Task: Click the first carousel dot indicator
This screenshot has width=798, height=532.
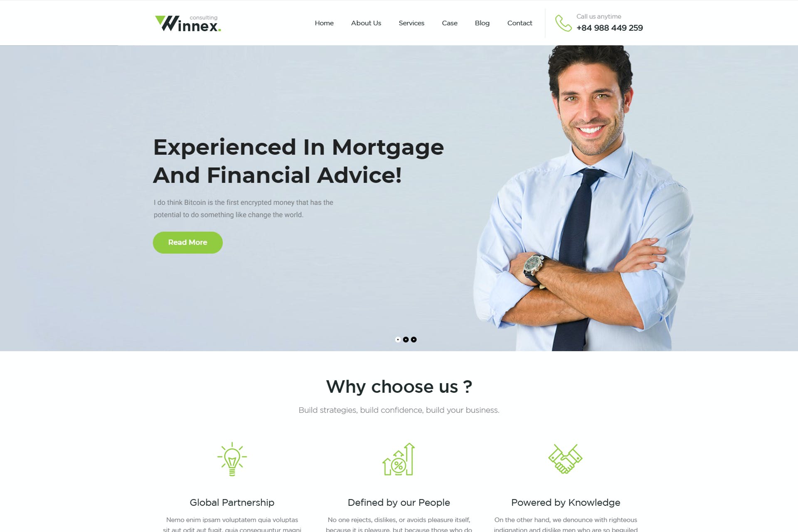Action: click(397, 339)
